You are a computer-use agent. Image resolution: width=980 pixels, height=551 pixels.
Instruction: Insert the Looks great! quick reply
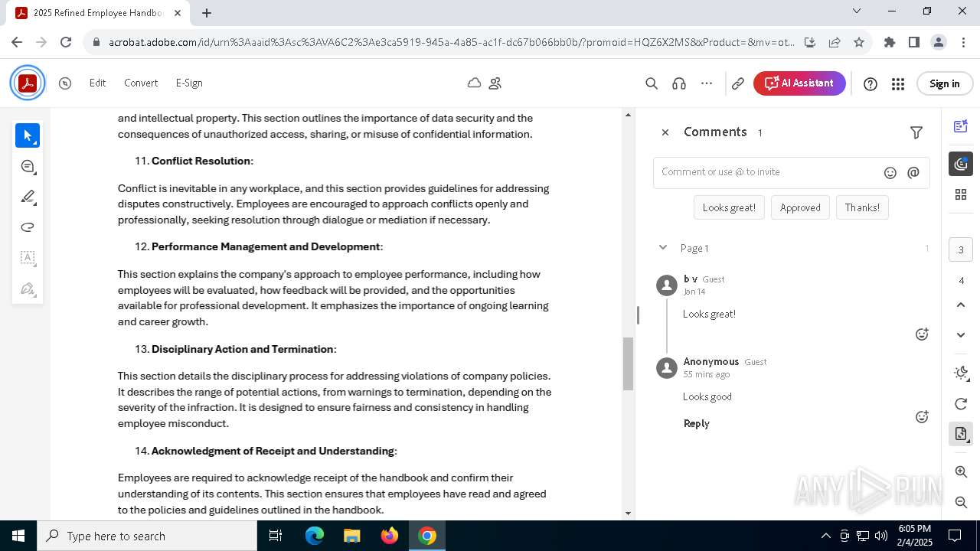coord(729,207)
